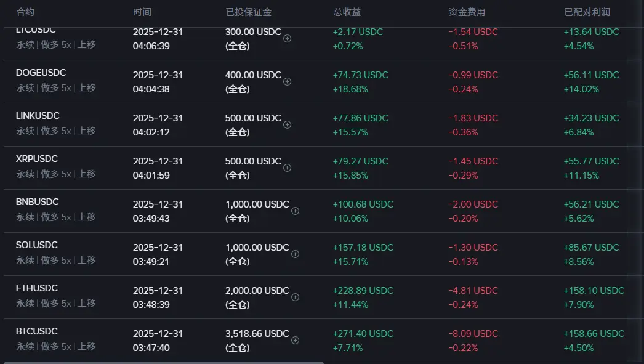Image resolution: width=644 pixels, height=364 pixels.
Task: Click add margin plus icon for LTCUSDC
Action: pos(287,38)
